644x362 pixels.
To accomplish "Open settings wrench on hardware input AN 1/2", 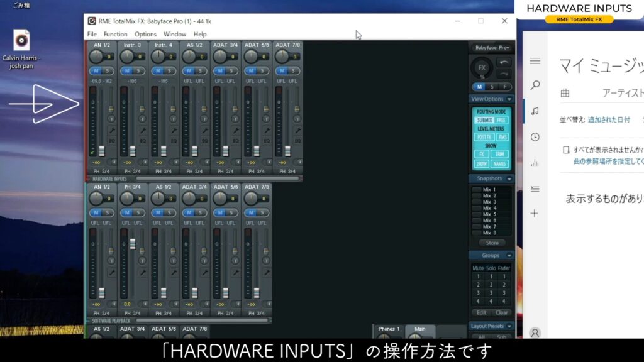I will pos(111,131).
